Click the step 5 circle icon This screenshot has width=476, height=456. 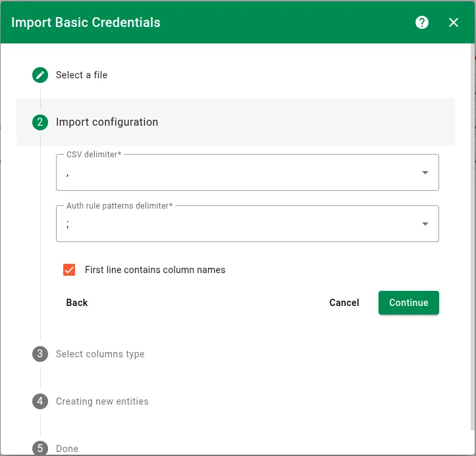click(40, 448)
